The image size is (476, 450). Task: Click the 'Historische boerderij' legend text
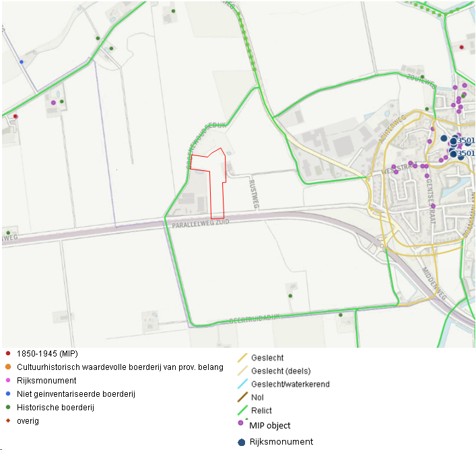(56, 407)
